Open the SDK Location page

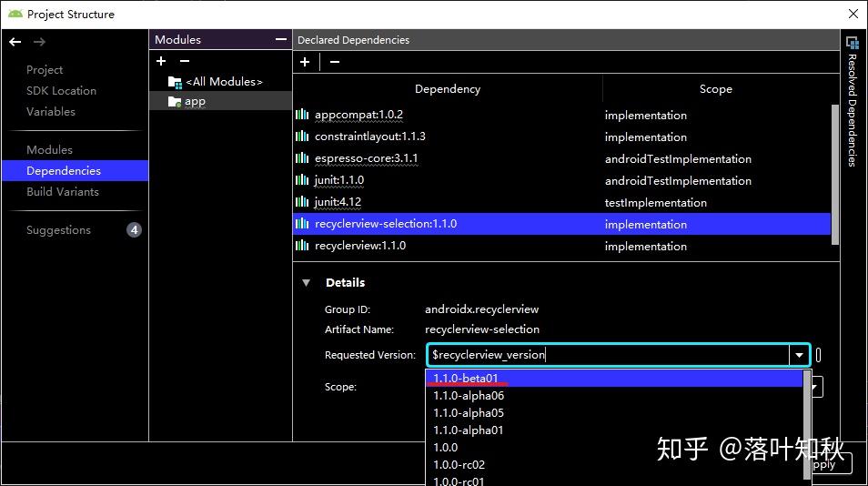(61, 91)
